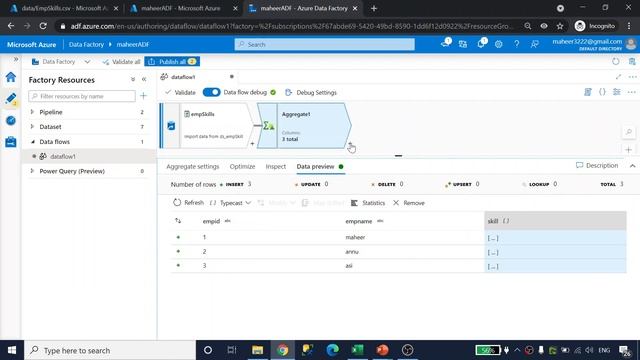Collapse the bottom settings pane chevron

tap(632, 166)
